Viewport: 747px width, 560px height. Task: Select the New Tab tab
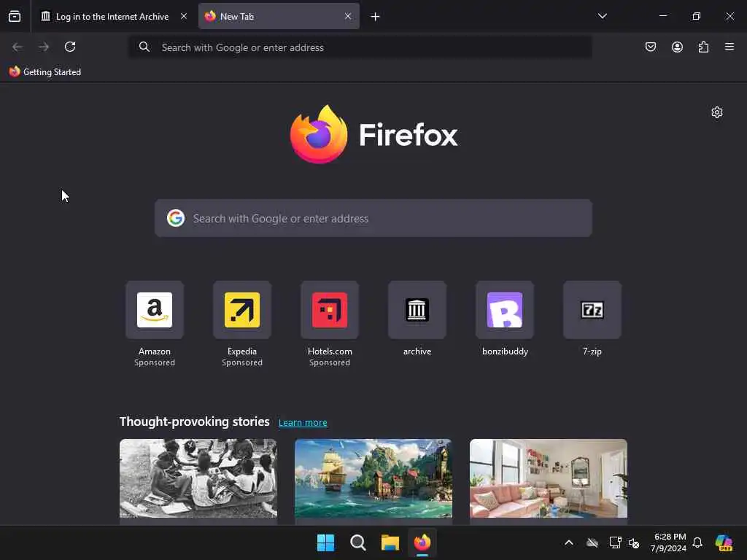click(279, 17)
